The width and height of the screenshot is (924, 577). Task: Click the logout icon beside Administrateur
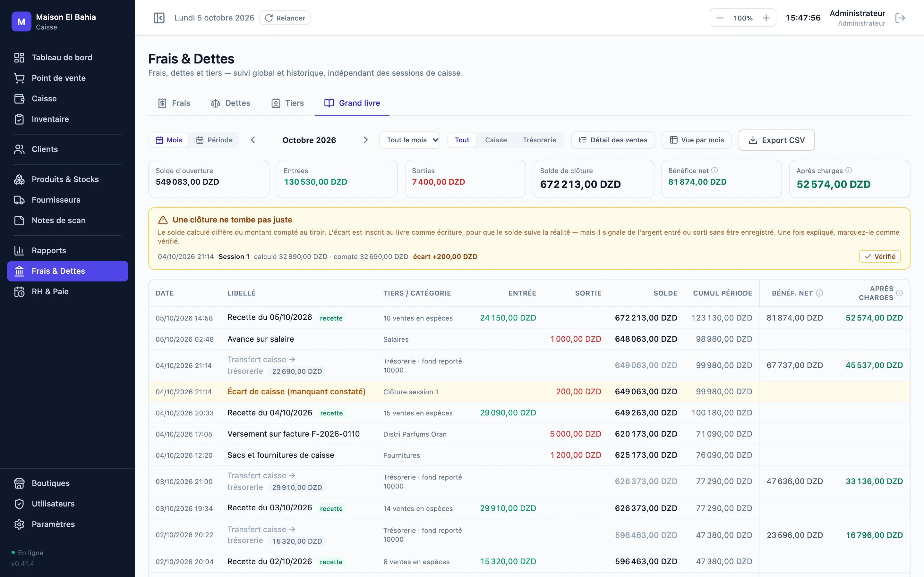[x=900, y=18]
